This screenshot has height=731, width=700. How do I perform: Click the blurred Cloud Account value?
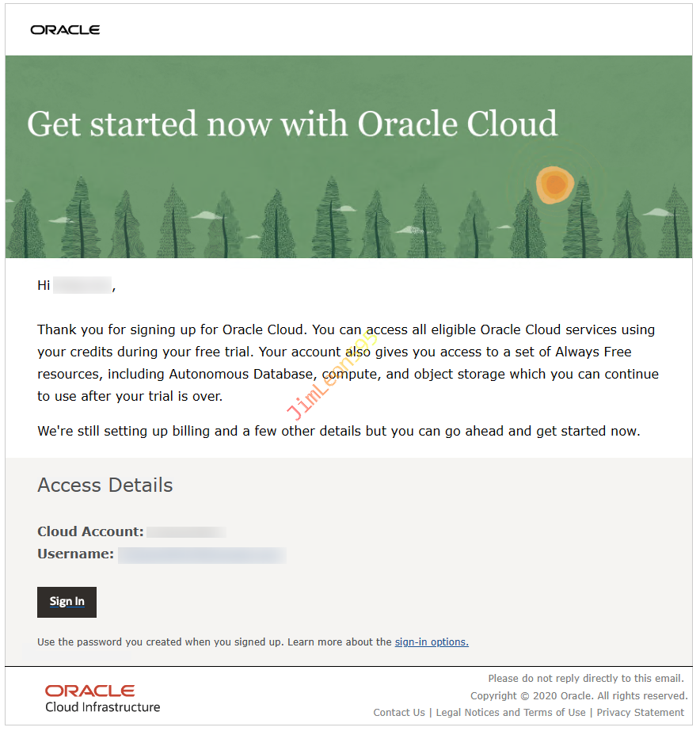187,532
